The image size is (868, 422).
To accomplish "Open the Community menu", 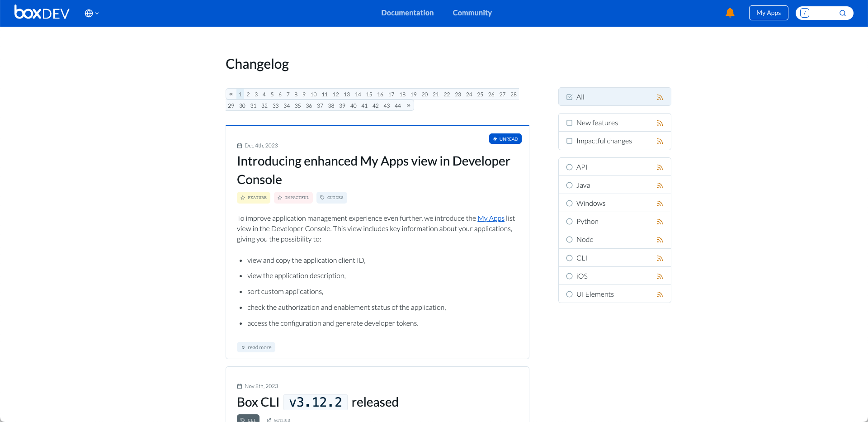I will [x=472, y=13].
